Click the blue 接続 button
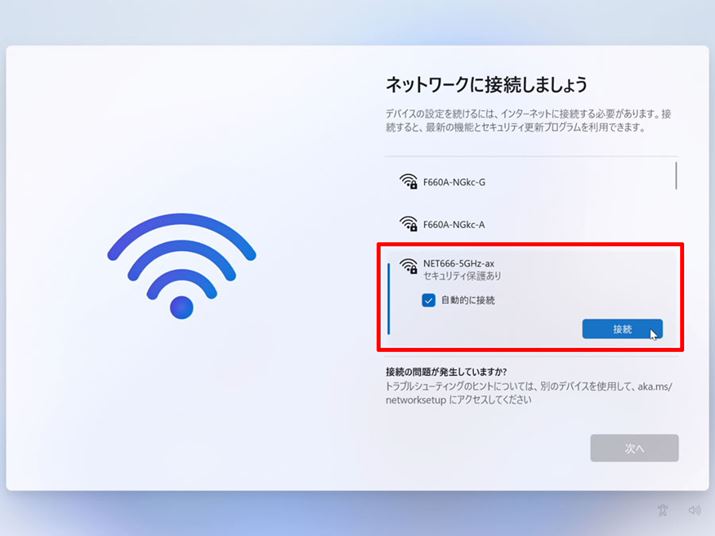The height and width of the screenshot is (536, 715). click(x=622, y=329)
